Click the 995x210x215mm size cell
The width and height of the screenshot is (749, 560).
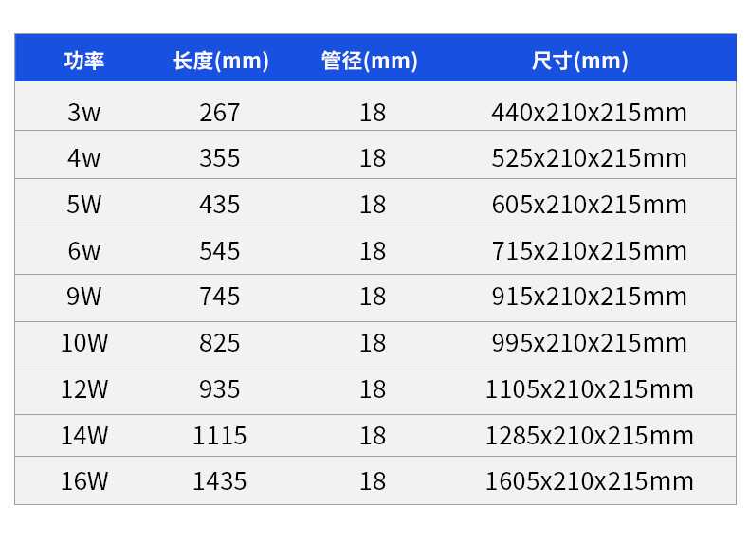589,343
